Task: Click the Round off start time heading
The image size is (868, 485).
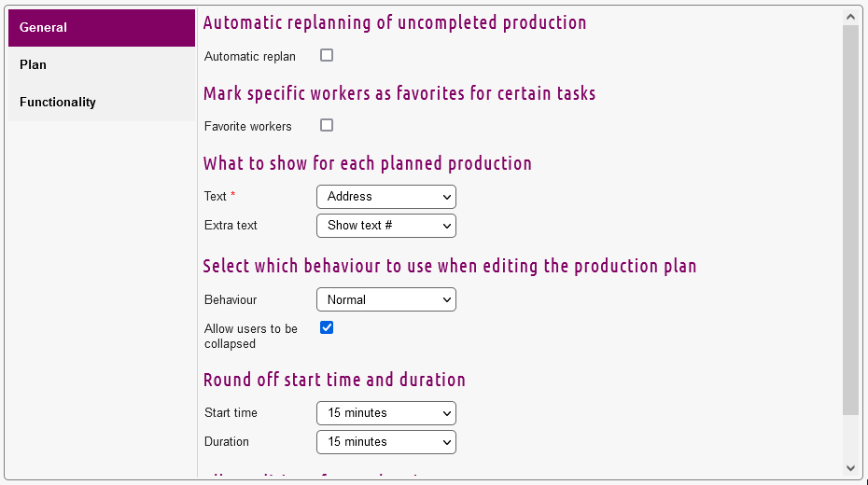Action: pos(334,380)
